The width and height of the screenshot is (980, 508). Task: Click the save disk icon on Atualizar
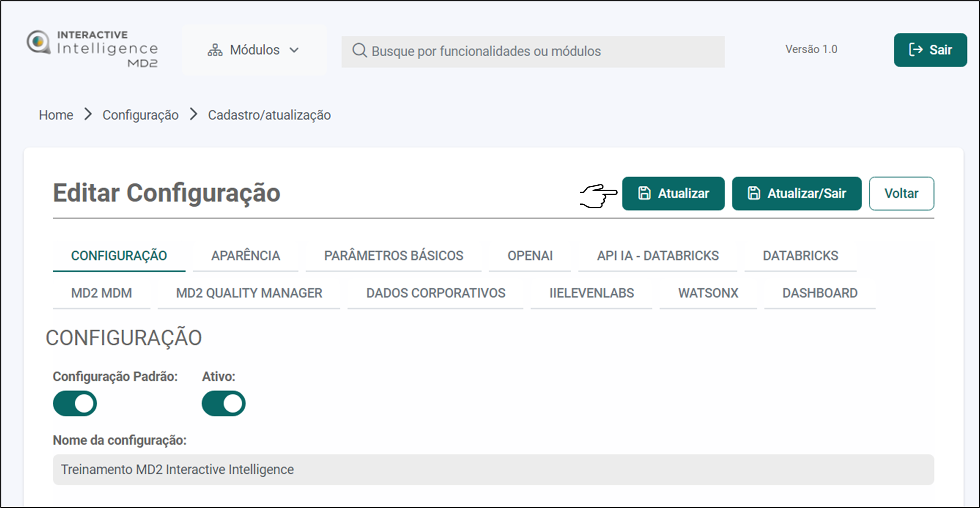[644, 194]
